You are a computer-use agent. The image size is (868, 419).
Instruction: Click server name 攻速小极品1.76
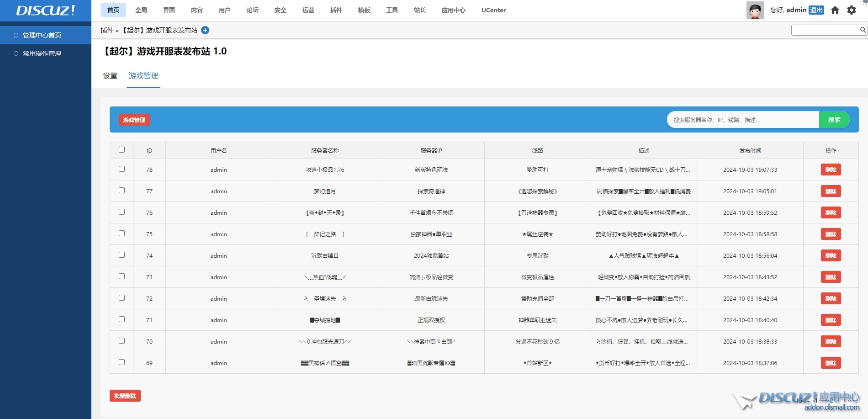(325, 170)
